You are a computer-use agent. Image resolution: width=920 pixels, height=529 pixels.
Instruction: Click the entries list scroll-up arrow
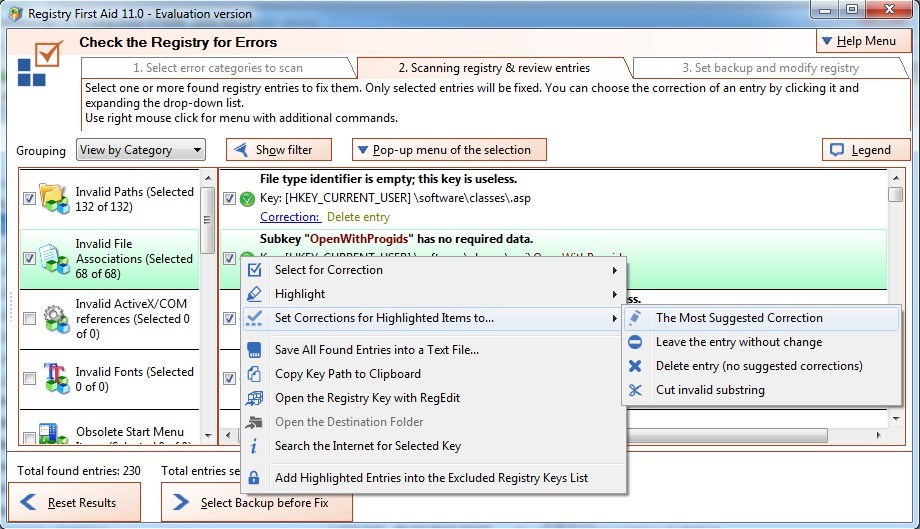(895, 177)
